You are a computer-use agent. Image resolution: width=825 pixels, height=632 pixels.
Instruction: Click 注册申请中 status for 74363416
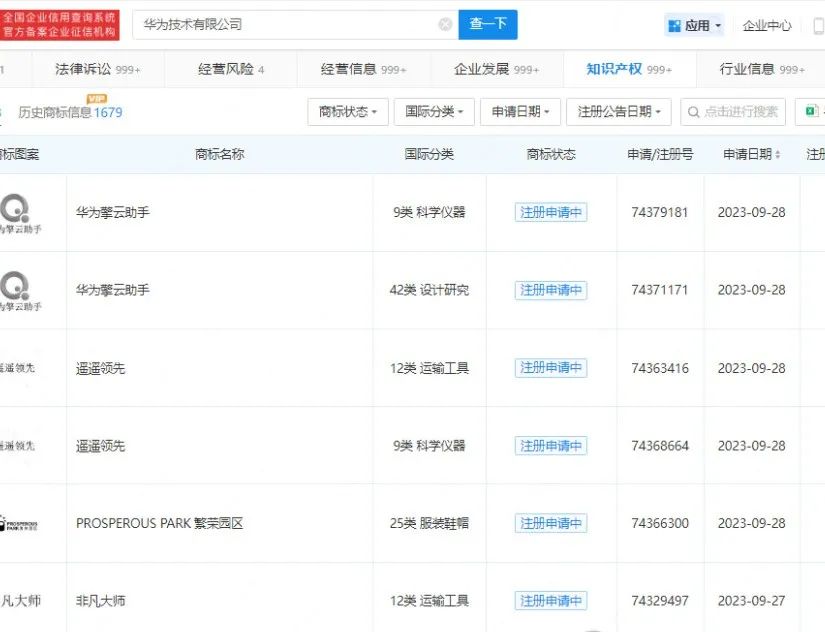(551, 367)
